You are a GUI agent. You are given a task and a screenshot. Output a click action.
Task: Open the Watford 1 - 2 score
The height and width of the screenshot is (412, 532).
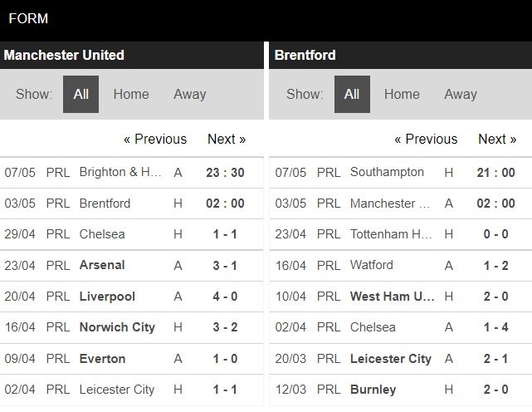[497, 265]
